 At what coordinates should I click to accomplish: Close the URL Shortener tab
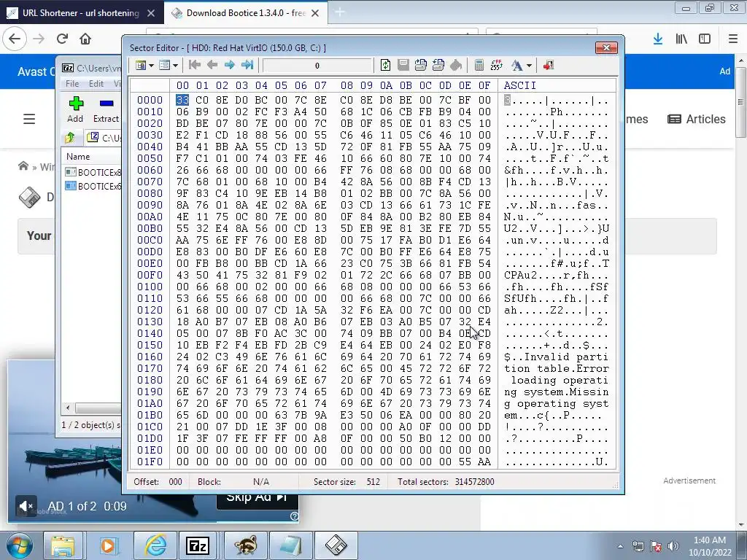[151, 13]
